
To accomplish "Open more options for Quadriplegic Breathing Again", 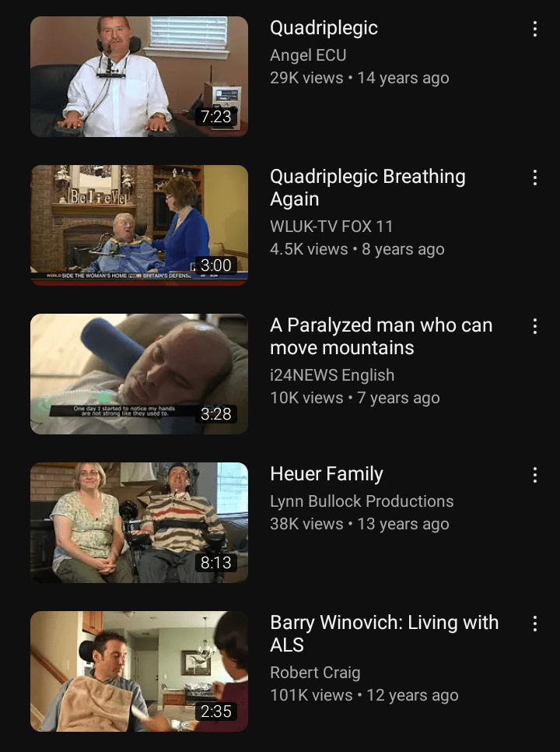I will [534, 177].
